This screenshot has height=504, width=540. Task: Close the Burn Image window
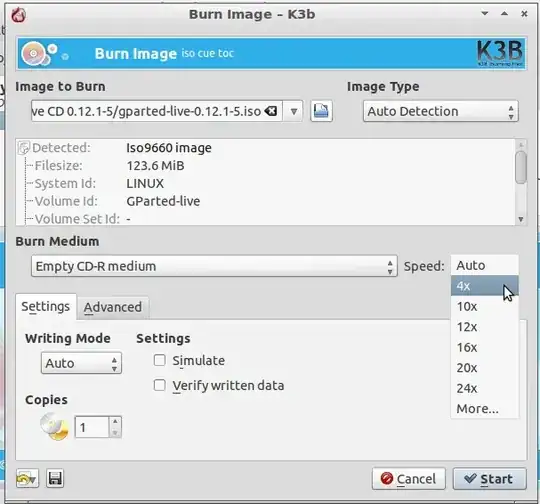(x=524, y=14)
